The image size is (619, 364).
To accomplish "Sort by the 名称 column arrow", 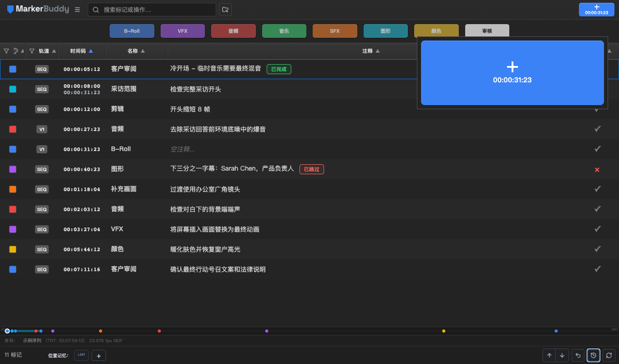I will [x=143, y=51].
